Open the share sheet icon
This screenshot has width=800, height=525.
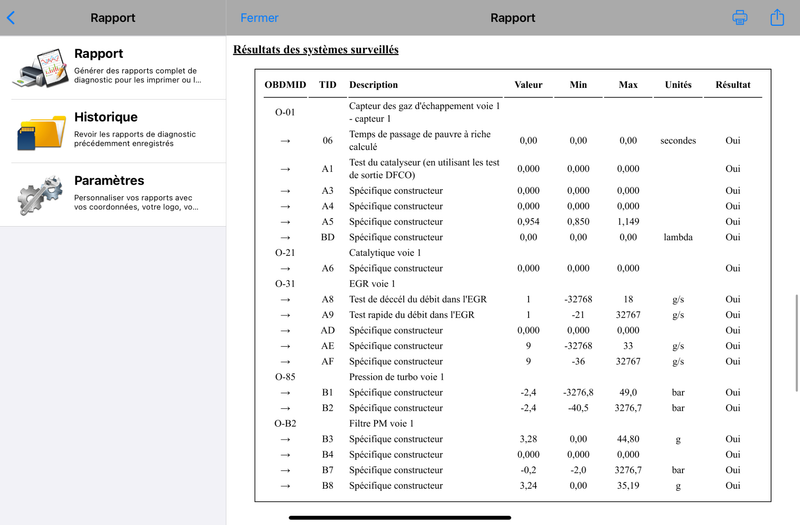pyautogui.click(x=777, y=17)
